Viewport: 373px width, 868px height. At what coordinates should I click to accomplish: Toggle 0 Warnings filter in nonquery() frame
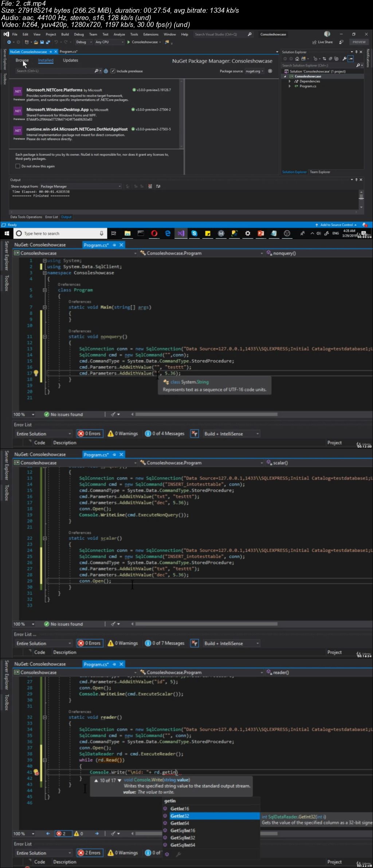123,433
